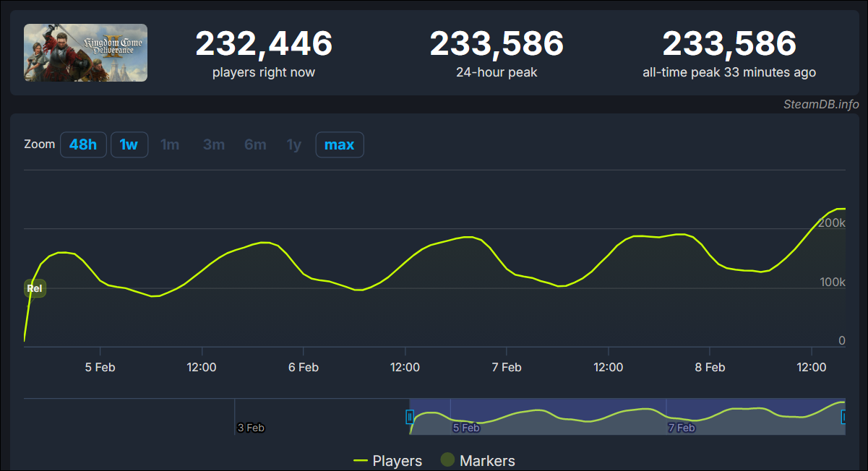Grab the left navigator range handle
868x471 pixels.
410,417
